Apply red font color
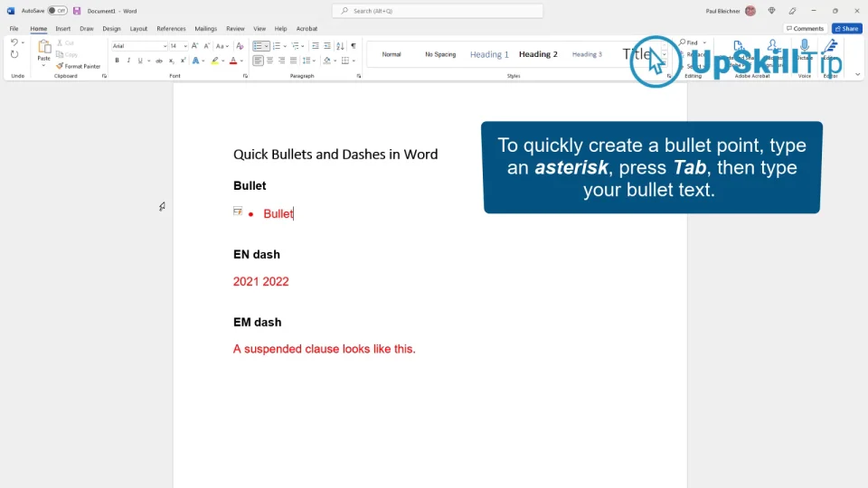Screen dimensions: 868x488 (233, 61)
